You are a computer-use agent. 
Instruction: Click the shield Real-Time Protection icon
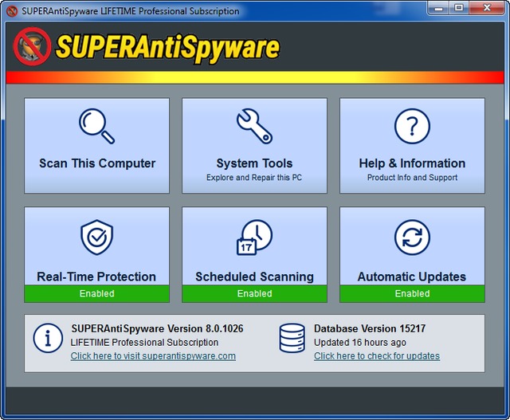click(x=96, y=237)
